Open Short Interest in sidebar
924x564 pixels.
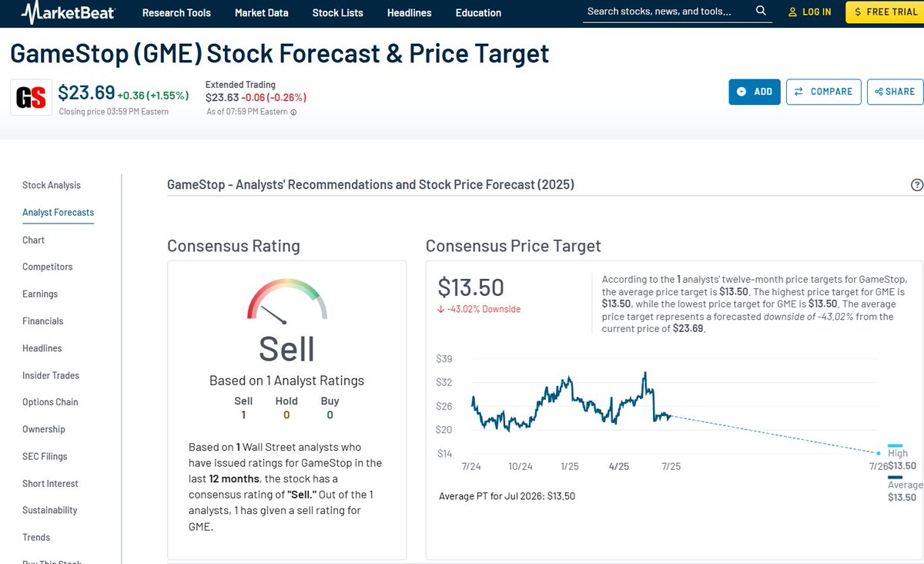pos(50,484)
